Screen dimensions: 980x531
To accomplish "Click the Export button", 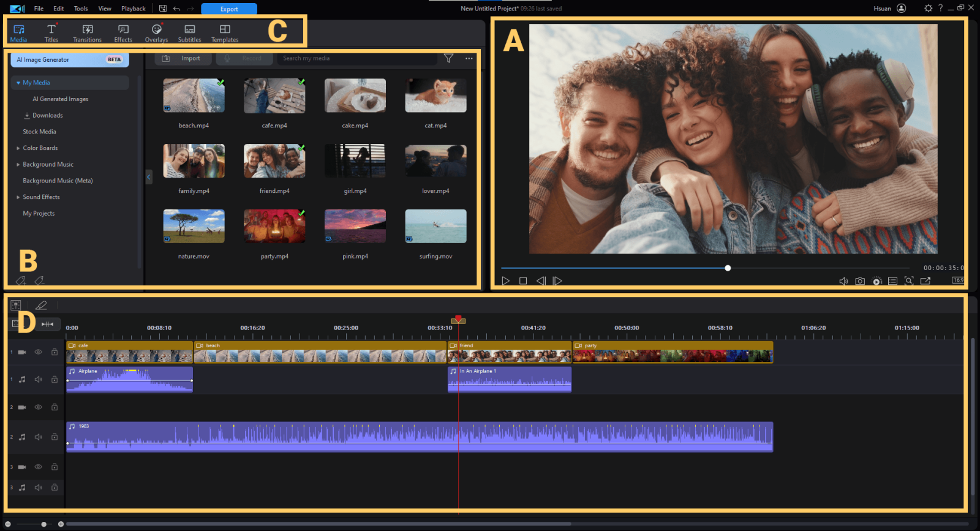I will click(229, 9).
